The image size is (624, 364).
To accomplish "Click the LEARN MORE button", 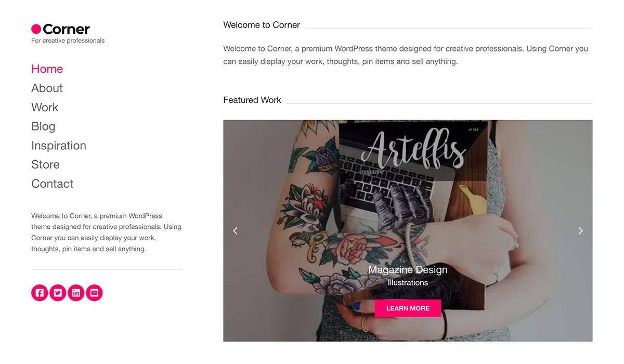I will tap(408, 308).
